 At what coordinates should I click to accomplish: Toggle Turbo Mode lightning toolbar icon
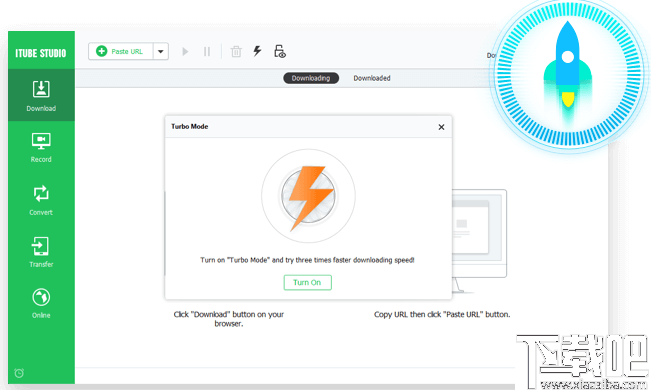pyautogui.click(x=257, y=51)
